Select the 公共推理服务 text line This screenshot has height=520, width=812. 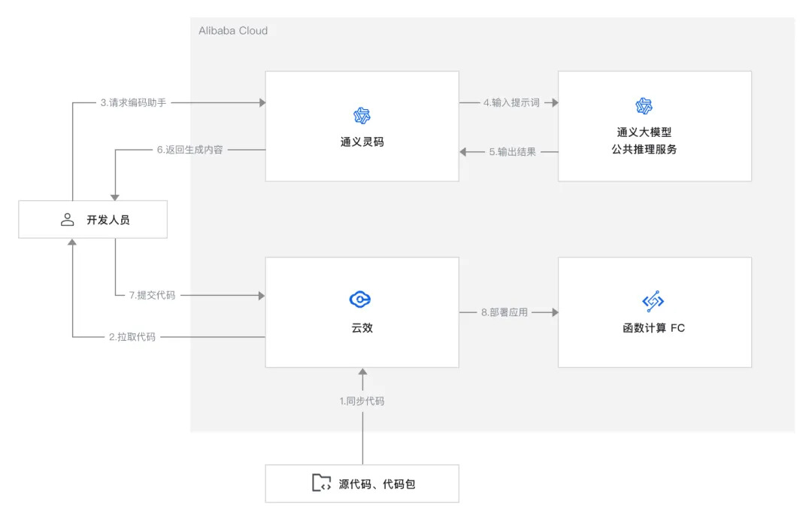point(644,149)
